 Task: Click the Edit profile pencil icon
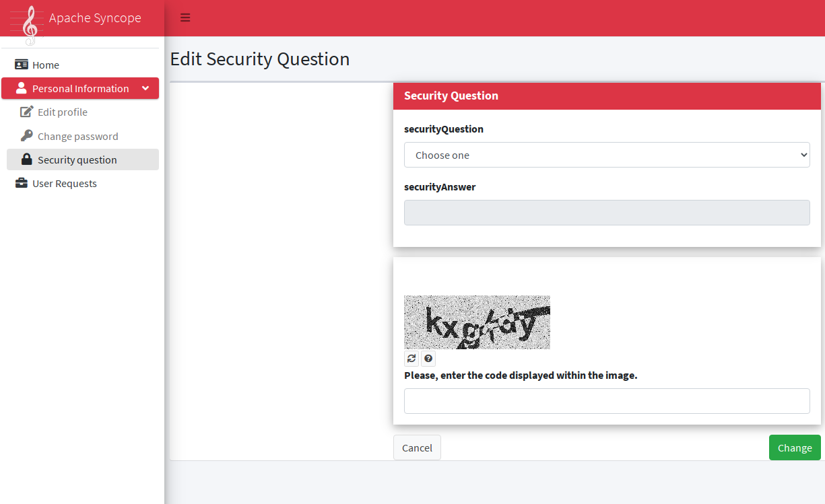pos(27,112)
